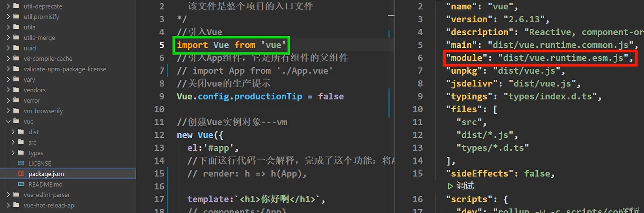Click the dist folder icon
This screenshot has width=644, height=213.
(x=21, y=131)
